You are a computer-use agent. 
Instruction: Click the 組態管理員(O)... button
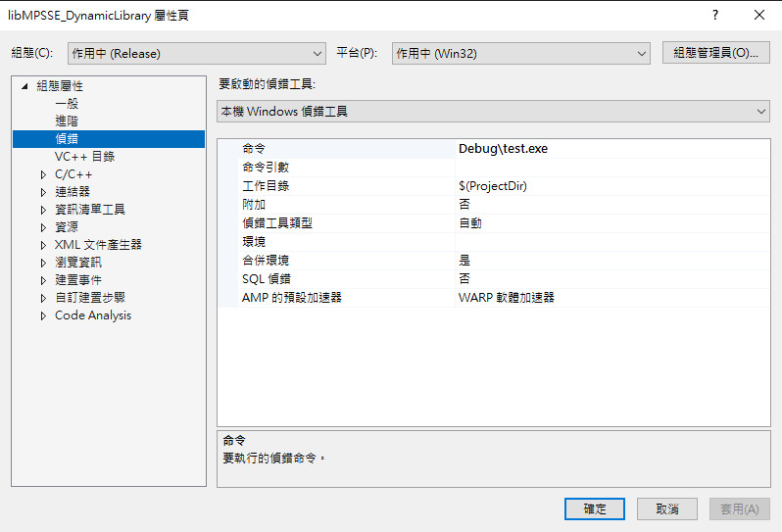pyautogui.click(x=715, y=53)
